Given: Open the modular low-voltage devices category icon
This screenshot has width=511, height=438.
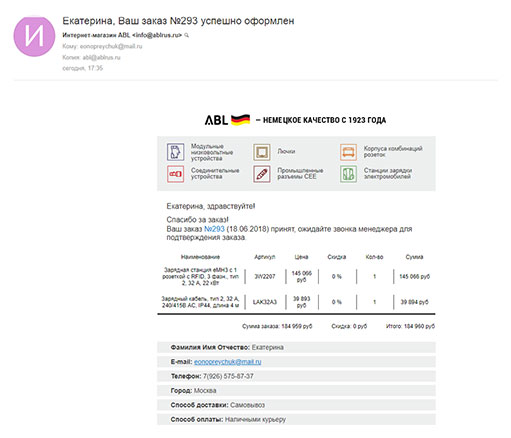Looking at the screenshot, I should pyautogui.click(x=175, y=152).
